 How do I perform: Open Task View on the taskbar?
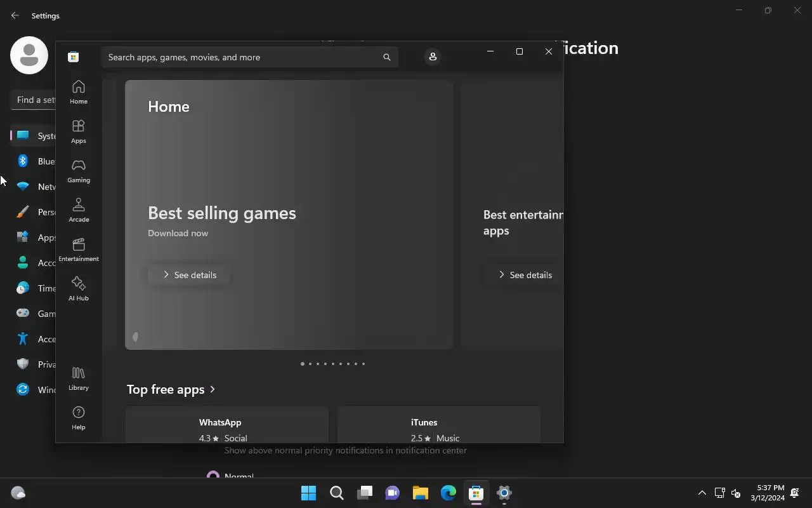365,493
